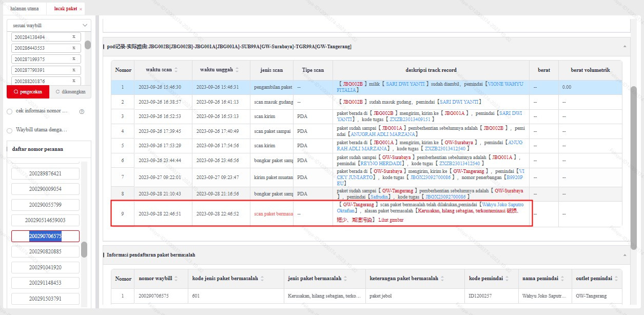
Task: Select order number 200291041920
Action: point(45,267)
